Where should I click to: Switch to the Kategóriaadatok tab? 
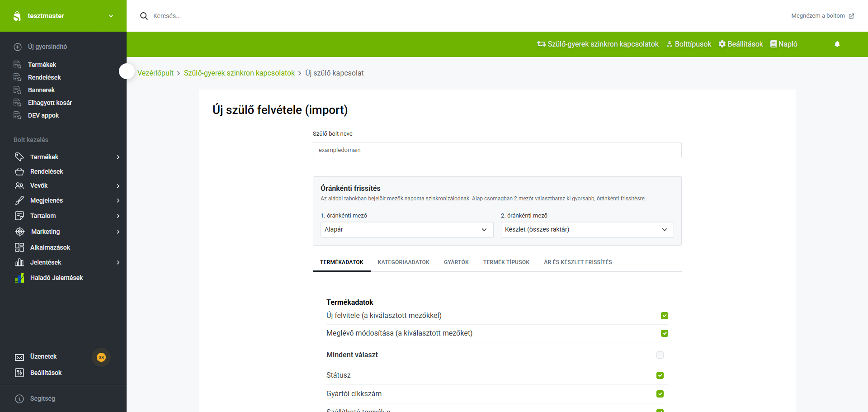point(404,262)
